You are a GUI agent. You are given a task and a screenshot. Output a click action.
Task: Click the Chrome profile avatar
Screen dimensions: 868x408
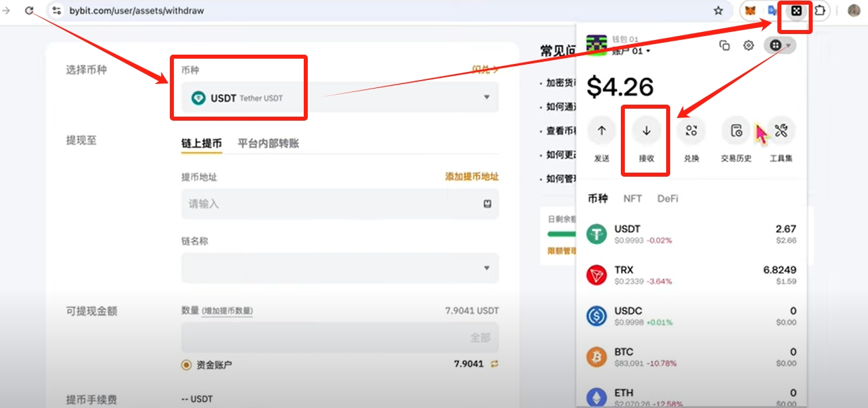click(853, 11)
